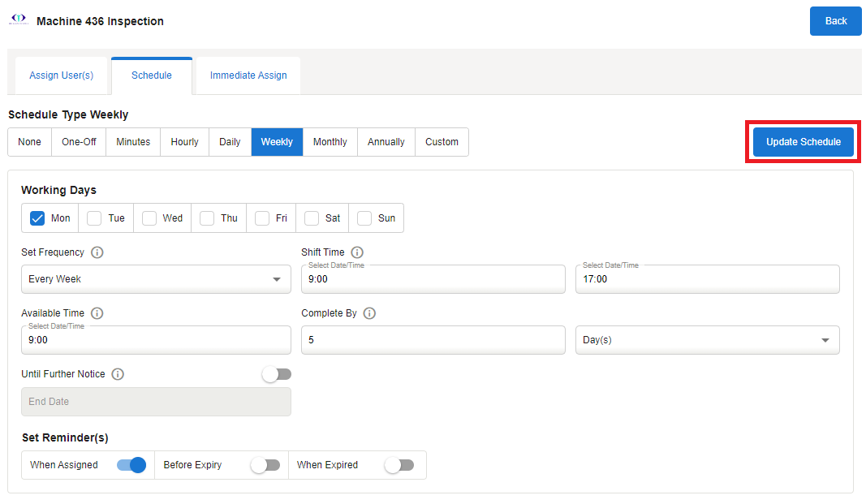Switch to the Assign User(s) tab
Screen dimensions: 866x504
[61, 75]
